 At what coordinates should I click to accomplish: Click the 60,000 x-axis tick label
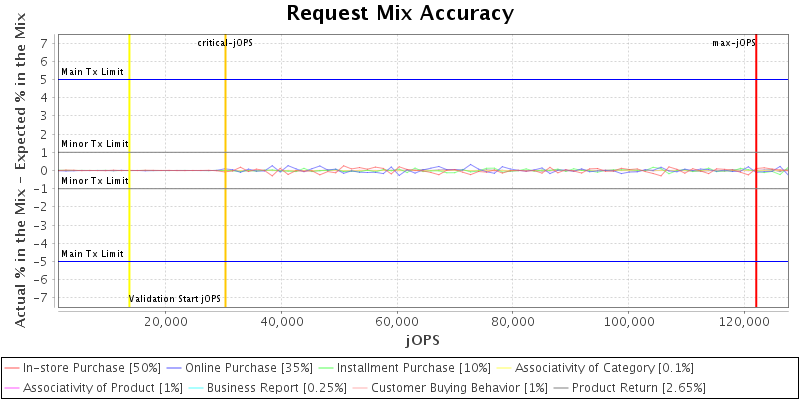[x=397, y=322]
